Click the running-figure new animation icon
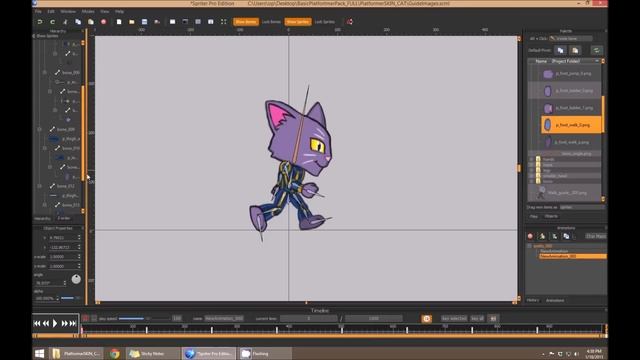This screenshot has height=360, width=640. 542,236
